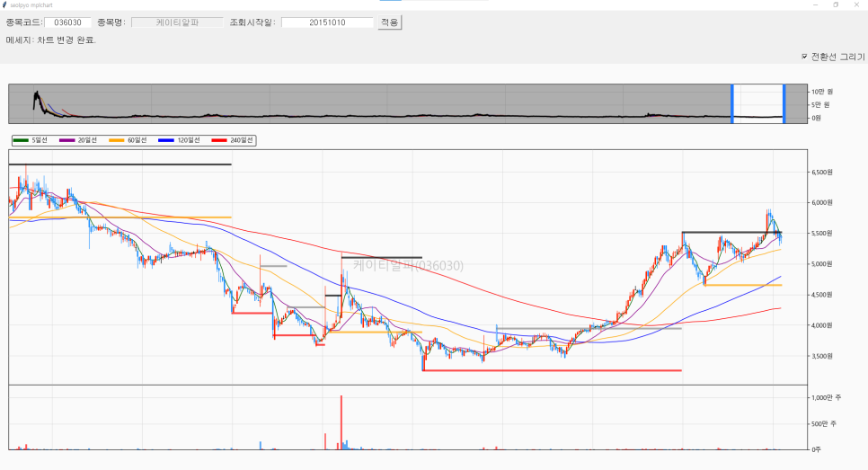The width and height of the screenshot is (868, 470).
Task: Click the 조회시작일: label
Action: (x=252, y=22)
